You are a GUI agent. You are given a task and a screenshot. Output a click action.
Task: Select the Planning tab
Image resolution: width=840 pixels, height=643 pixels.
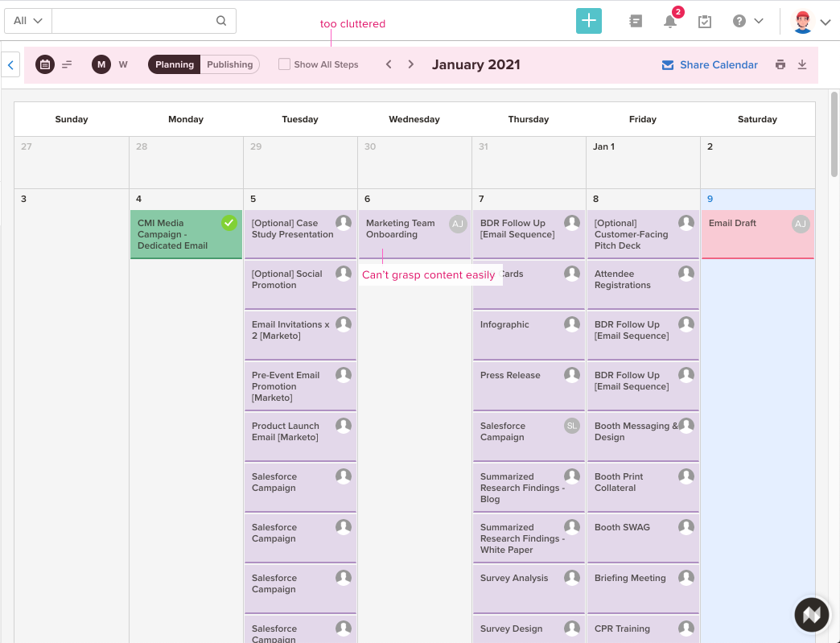click(174, 64)
